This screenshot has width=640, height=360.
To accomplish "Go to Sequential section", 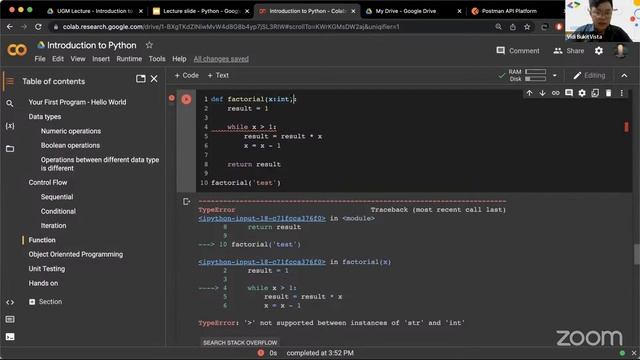I will point(57,197).
